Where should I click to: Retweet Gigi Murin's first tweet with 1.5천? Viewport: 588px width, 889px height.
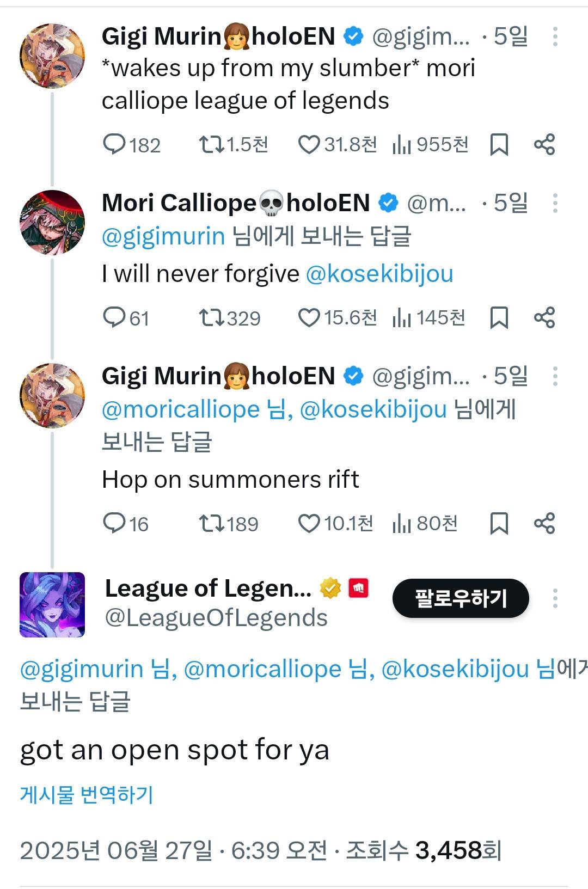[210, 145]
